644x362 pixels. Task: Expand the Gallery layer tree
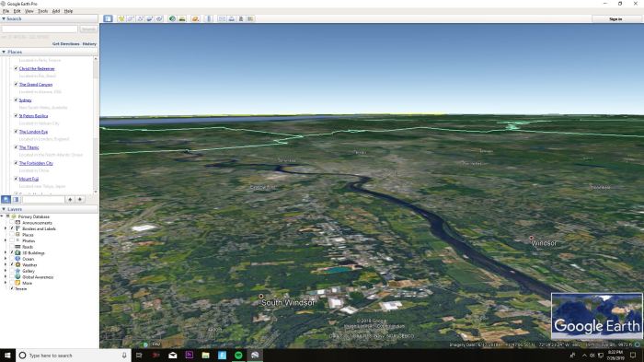[6, 271]
